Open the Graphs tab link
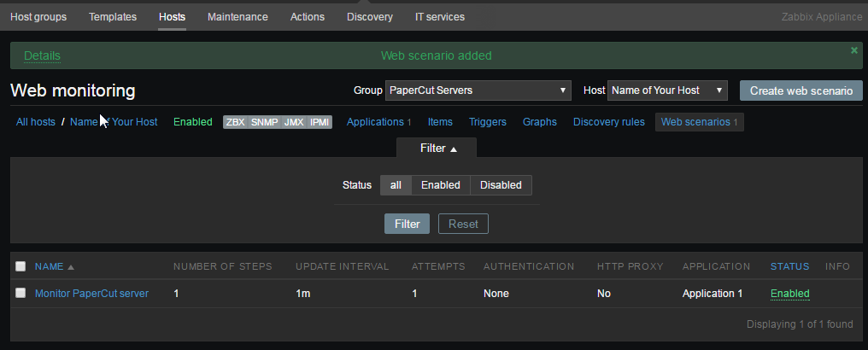Image resolution: width=868 pixels, height=350 pixels. tap(540, 122)
